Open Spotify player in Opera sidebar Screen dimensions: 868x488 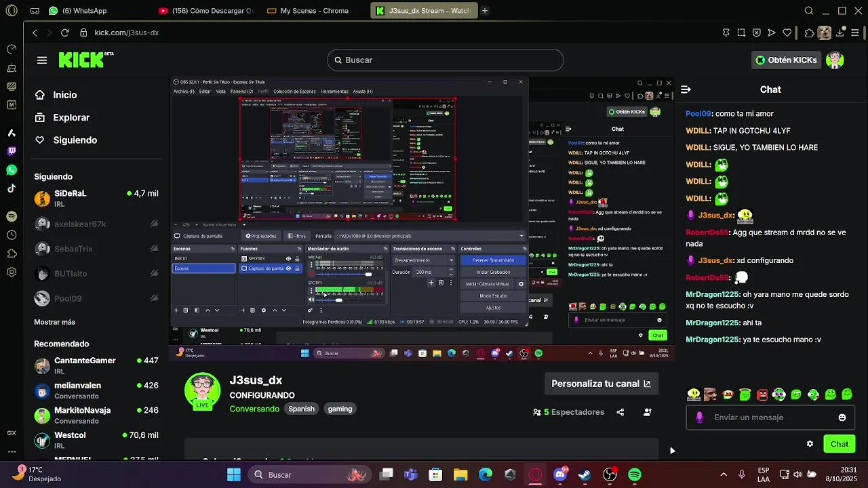click(x=12, y=216)
